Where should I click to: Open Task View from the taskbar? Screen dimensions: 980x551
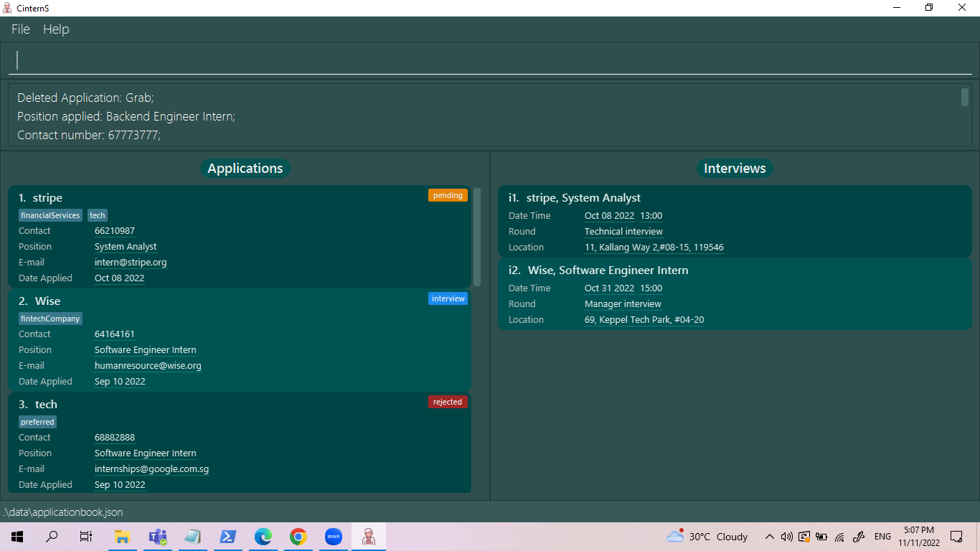[86, 537]
